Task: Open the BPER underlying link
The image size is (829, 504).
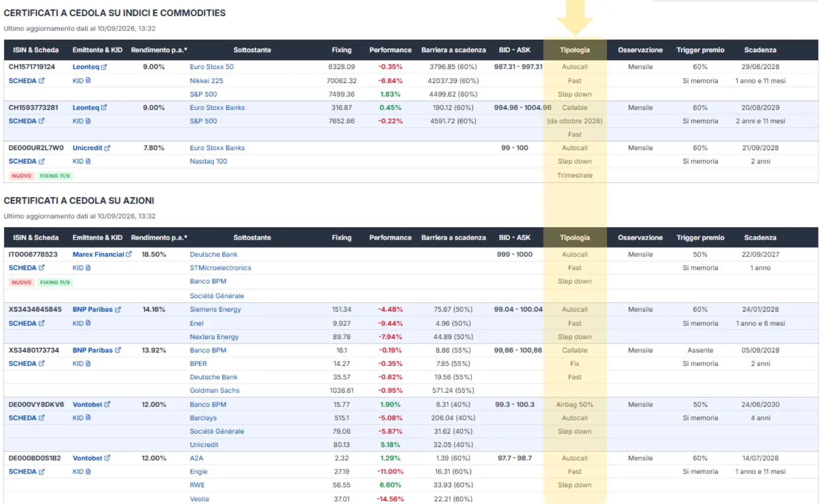Action: click(x=198, y=364)
